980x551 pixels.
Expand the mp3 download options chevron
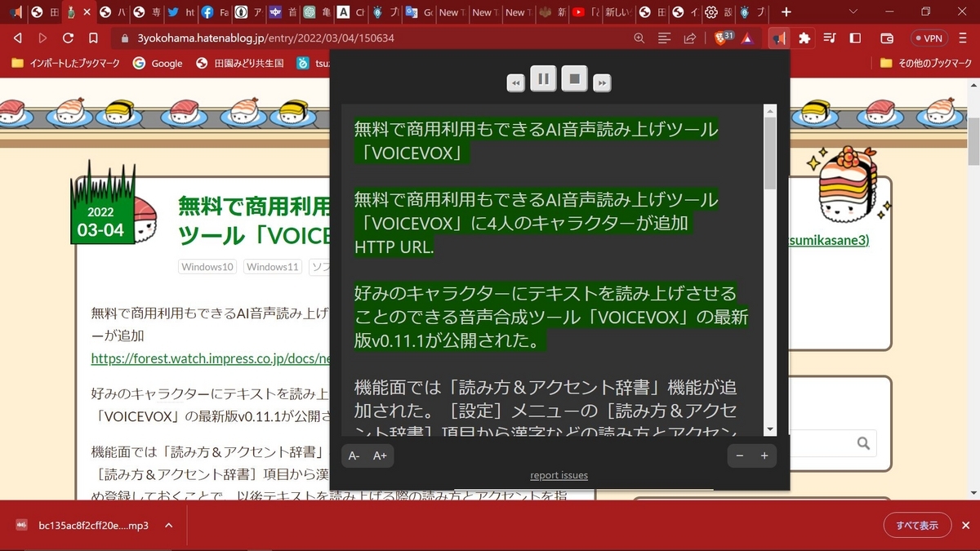click(169, 526)
